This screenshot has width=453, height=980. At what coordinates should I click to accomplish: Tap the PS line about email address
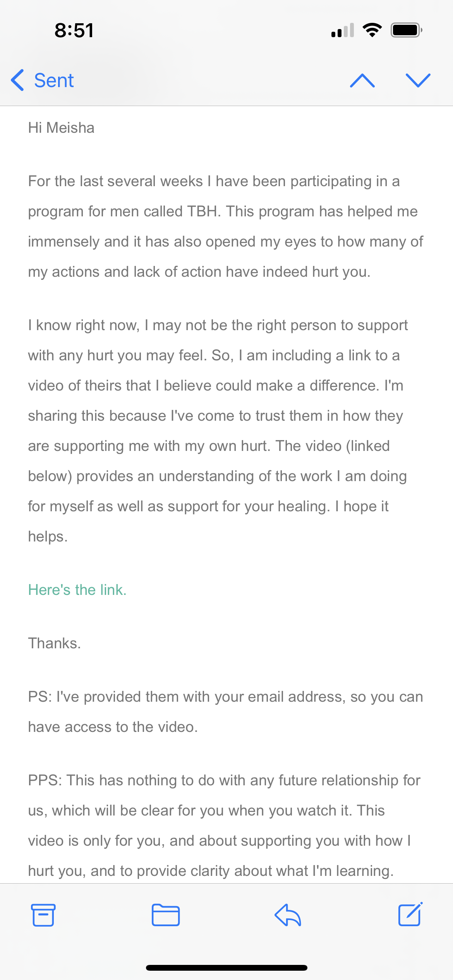(225, 711)
